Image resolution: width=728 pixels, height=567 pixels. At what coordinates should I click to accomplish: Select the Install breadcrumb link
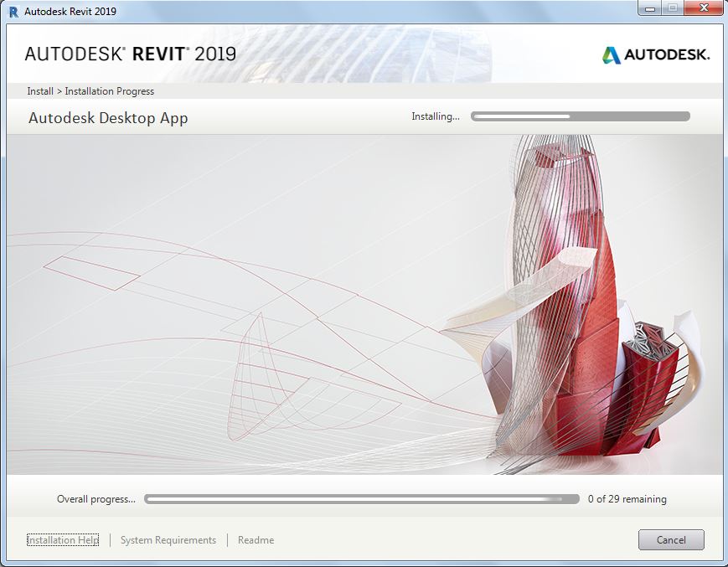click(39, 90)
